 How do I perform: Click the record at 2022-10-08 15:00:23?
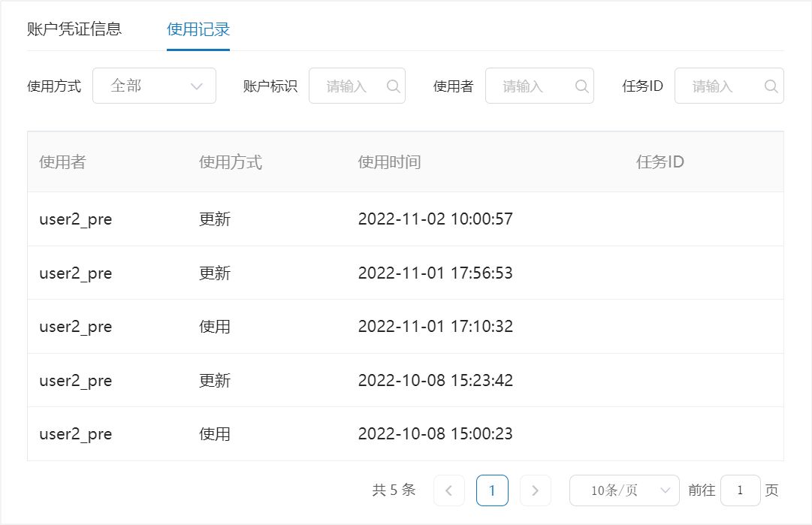pyautogui.click(x=405, y=434)
